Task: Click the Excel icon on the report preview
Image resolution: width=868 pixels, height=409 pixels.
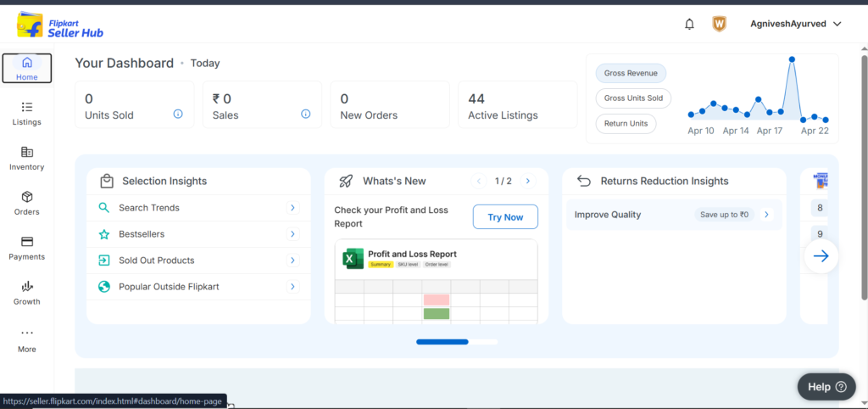Action: (x=353, y=259)
